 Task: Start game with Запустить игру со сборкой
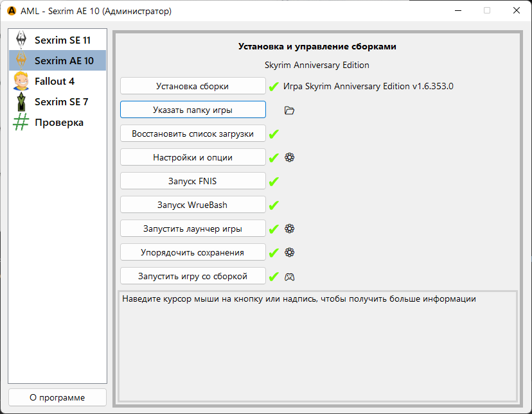tap(193, 276)
